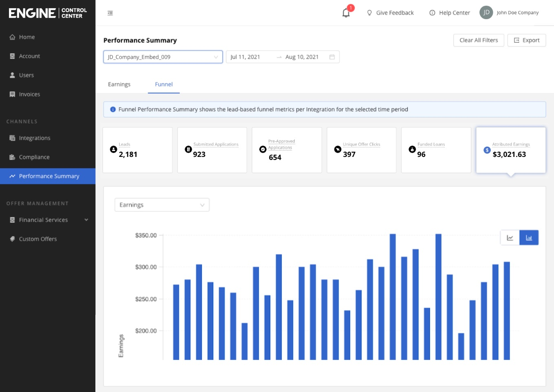Screen dimensions: 554x392
Task: Click the JD user avatar
Action: click(486, 13)
